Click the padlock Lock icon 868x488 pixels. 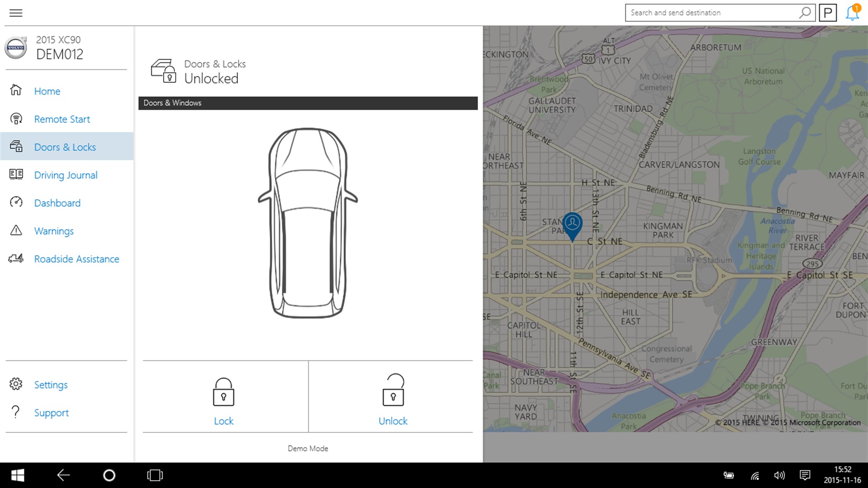click(223, 392)
